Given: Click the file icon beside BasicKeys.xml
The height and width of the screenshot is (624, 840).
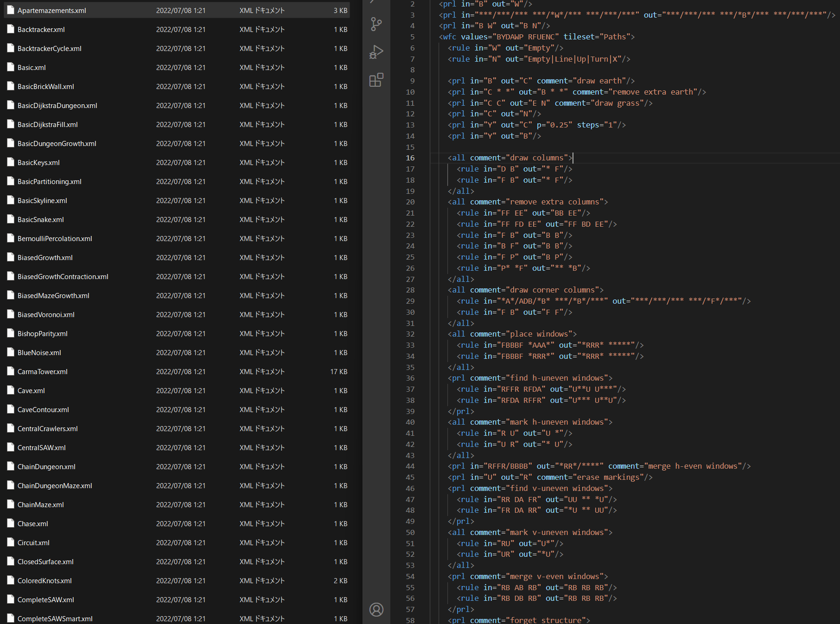Looking at the screenshot, I should tap(11, 162).
